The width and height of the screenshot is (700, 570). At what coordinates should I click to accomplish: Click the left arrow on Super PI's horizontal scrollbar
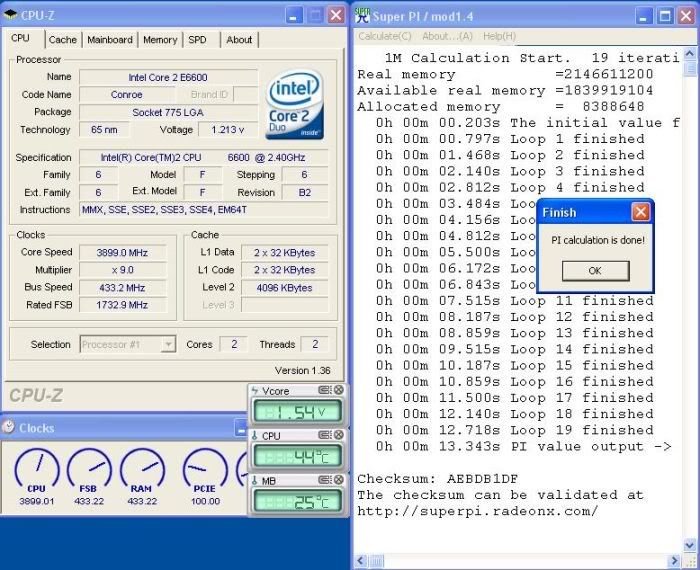point(361,561)
